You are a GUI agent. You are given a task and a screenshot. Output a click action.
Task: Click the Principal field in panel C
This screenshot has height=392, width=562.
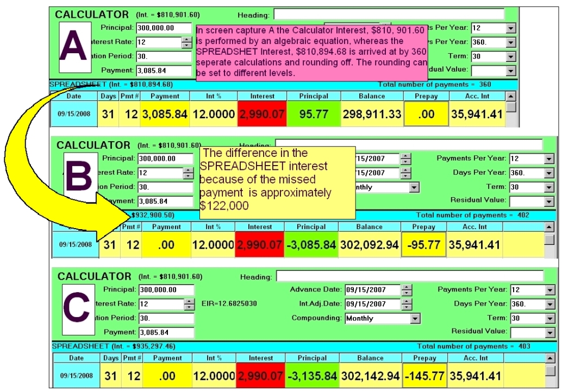click(x=166, y=290)
